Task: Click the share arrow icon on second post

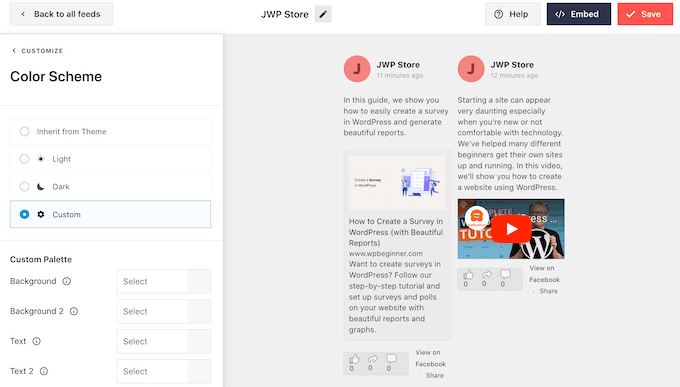Action: pos(487,274)
